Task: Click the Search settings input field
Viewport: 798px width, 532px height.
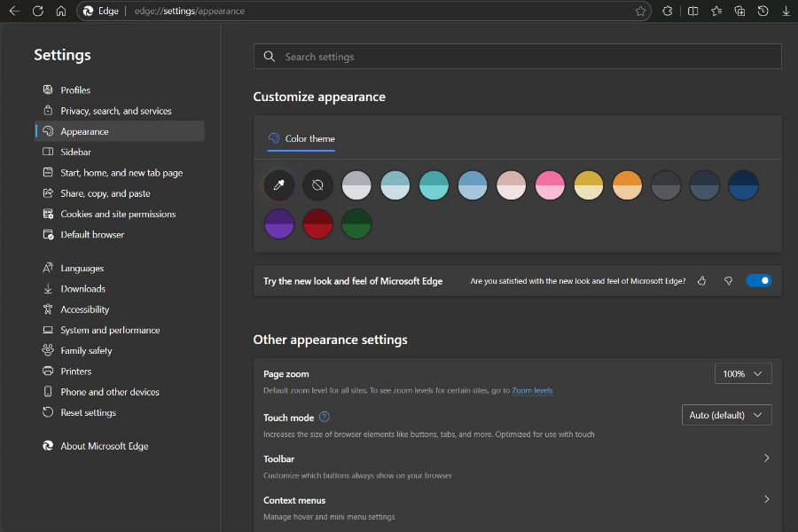Action: click(518, 57)
